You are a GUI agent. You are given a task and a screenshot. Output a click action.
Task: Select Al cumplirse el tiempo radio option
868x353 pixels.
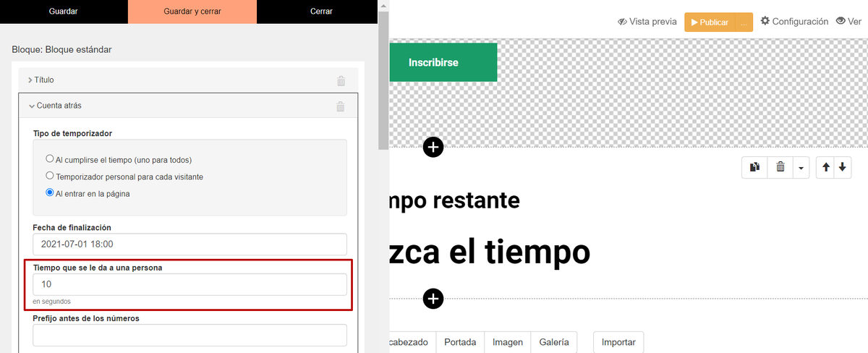(49, 159)
